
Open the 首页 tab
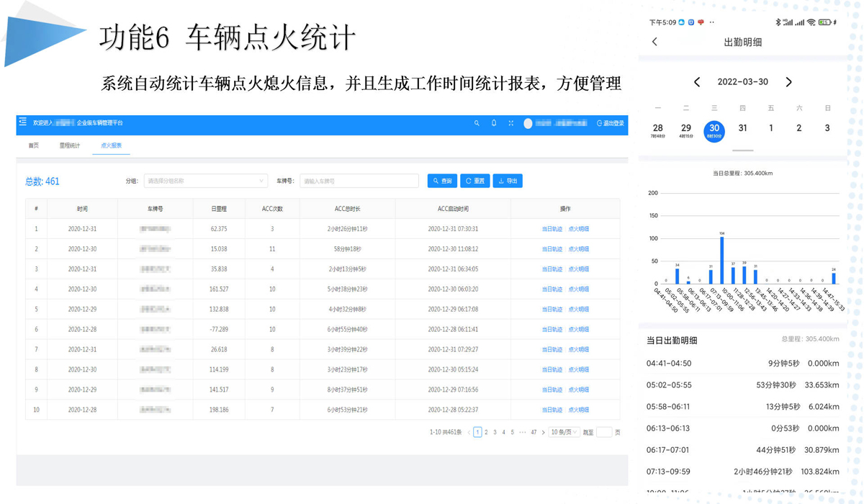[34, 145]
